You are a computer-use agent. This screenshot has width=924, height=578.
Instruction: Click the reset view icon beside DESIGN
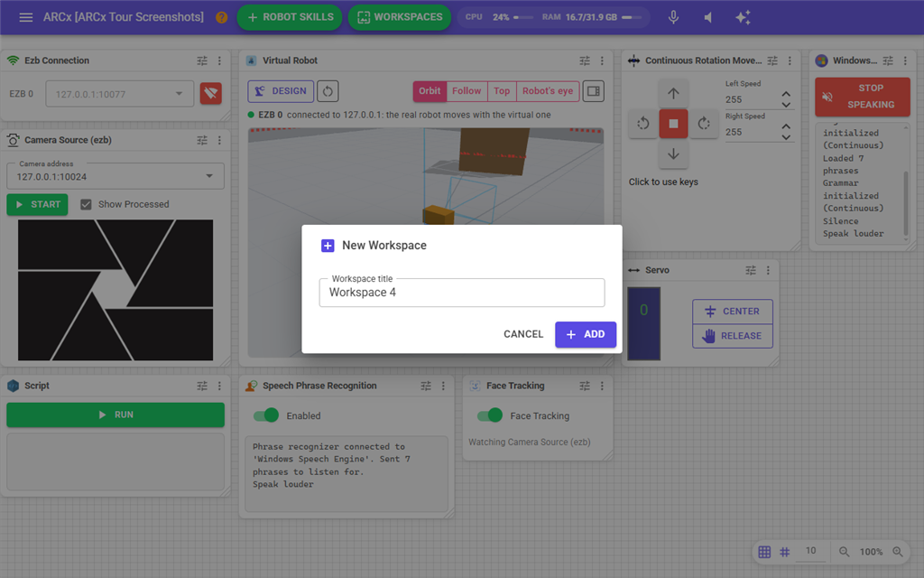pyautogui.click(x=328, y=91)
